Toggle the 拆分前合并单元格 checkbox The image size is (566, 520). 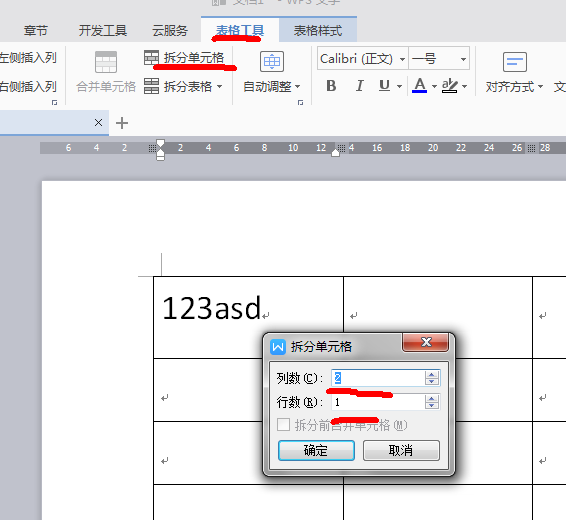283,425
